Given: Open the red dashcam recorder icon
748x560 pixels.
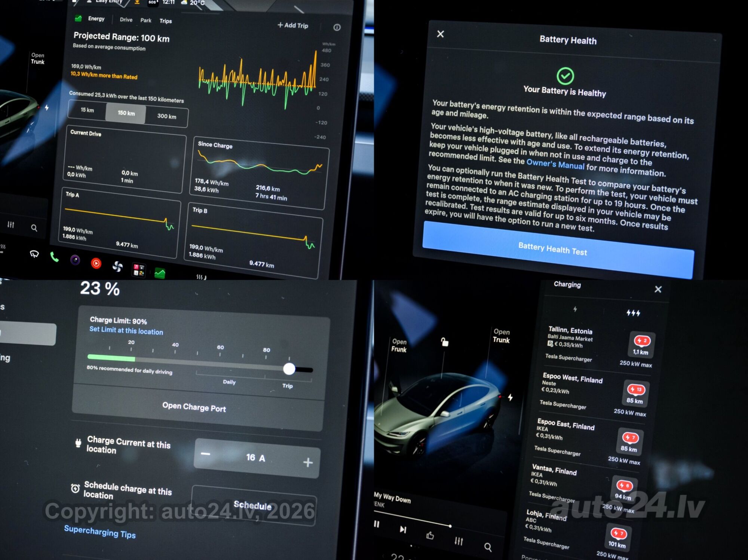Looking at the screenshot, I should (96, 263).
